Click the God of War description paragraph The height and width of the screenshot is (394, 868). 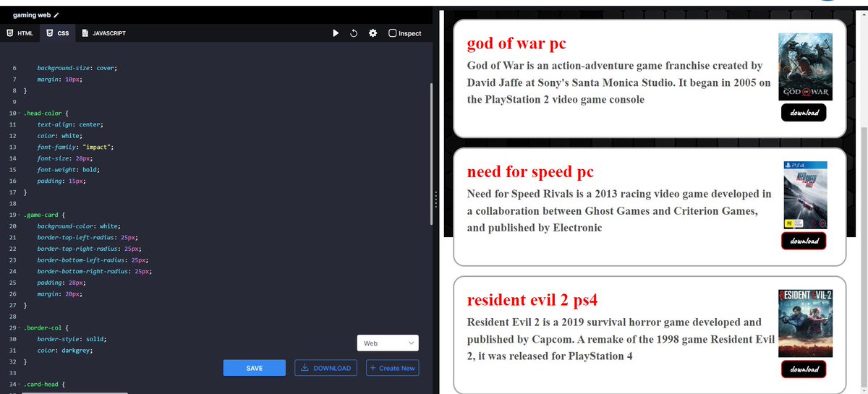[x=619, y=82]
